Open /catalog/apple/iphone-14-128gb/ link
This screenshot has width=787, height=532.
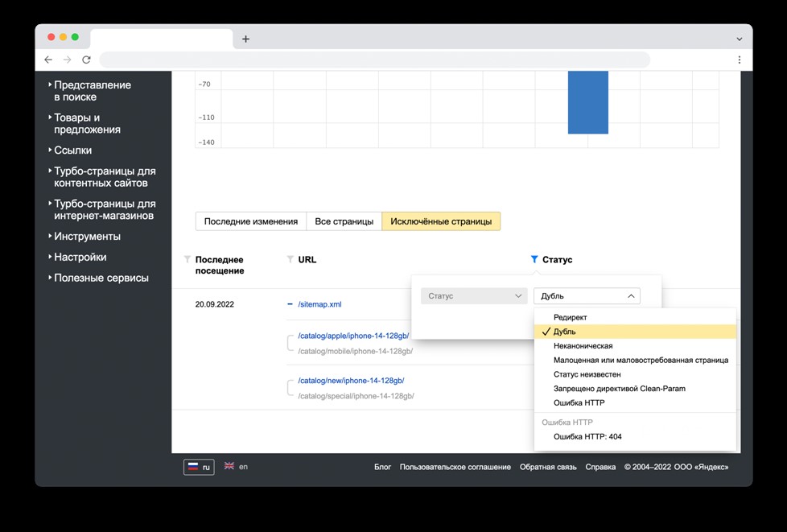353,336
